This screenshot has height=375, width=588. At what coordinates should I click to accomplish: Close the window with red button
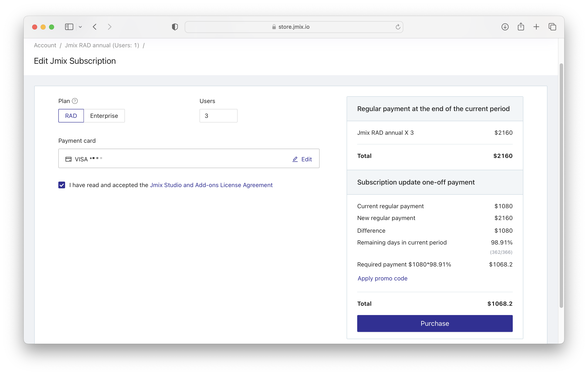(x=35, y=27)
